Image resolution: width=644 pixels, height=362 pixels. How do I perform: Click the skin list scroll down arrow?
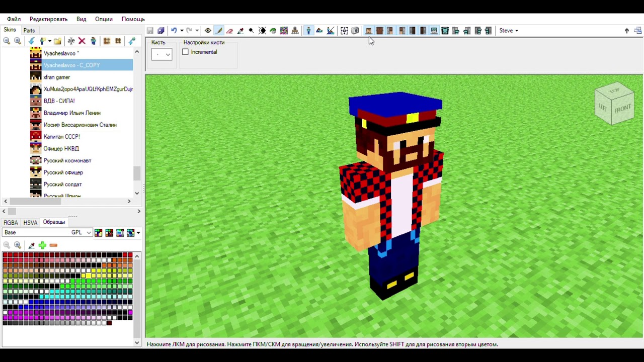click(x=137, y=193)
